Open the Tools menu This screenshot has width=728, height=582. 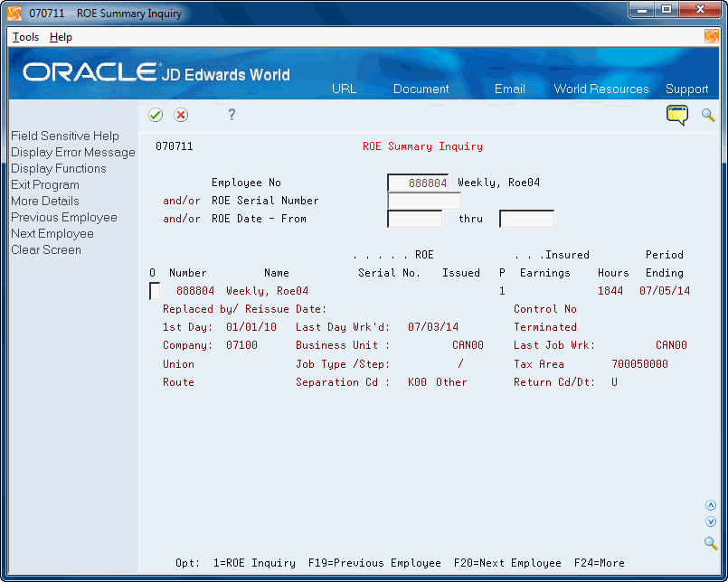point(25,37)
